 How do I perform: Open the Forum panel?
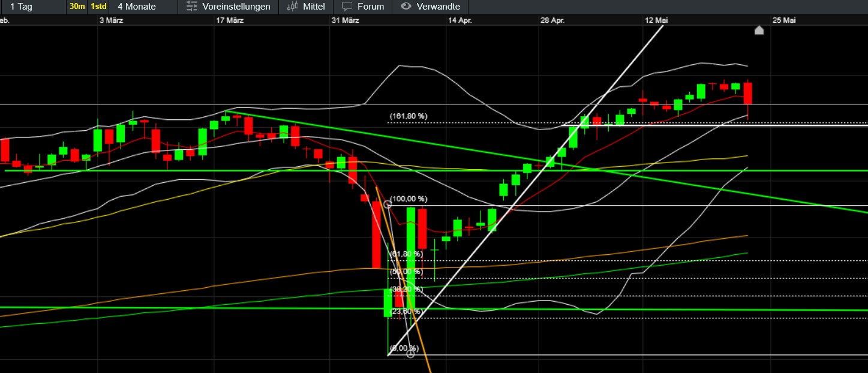[x=363, y=7]
